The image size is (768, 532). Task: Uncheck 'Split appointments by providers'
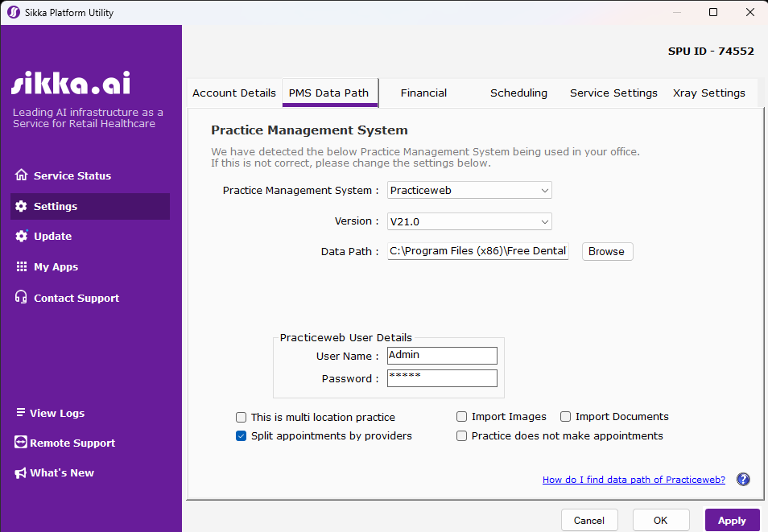[241, 436]
